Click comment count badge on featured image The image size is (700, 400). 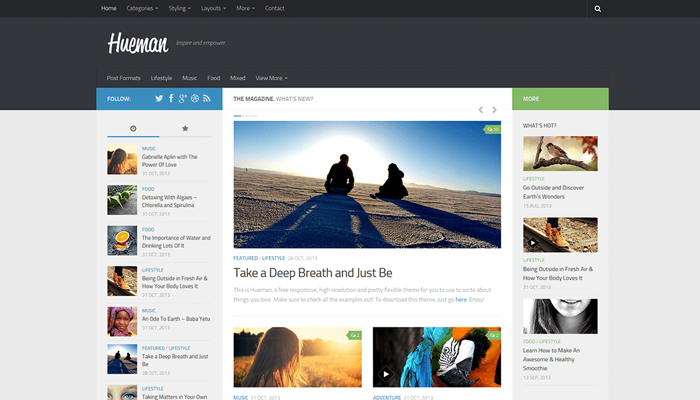coord(492,129)
